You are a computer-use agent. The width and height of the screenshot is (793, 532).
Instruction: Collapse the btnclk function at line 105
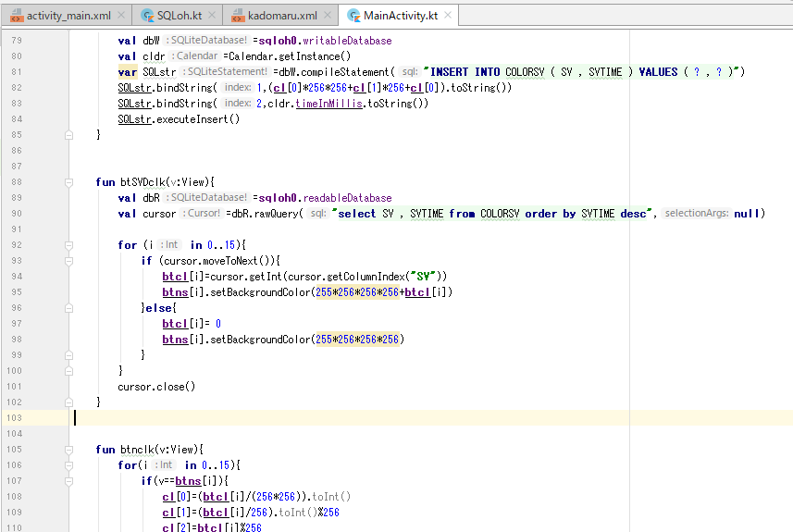click(68, 450)
